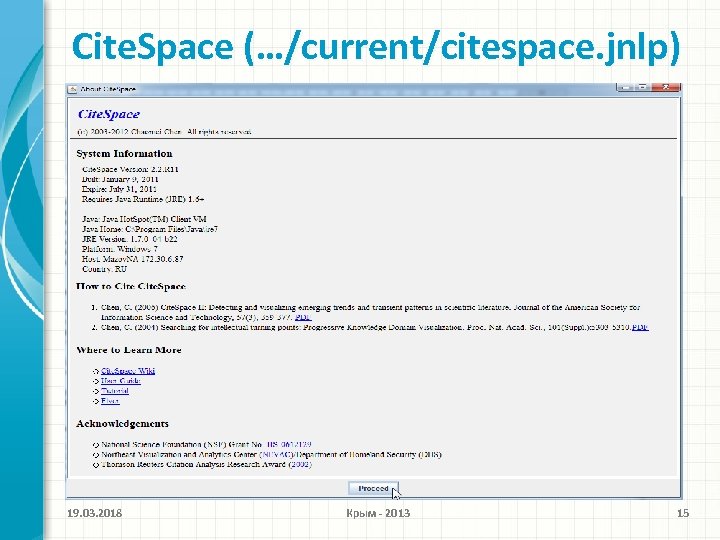Click the Proceed button
Screen dimensions: 720x540
pyautogui.click(x=373, y=489)
